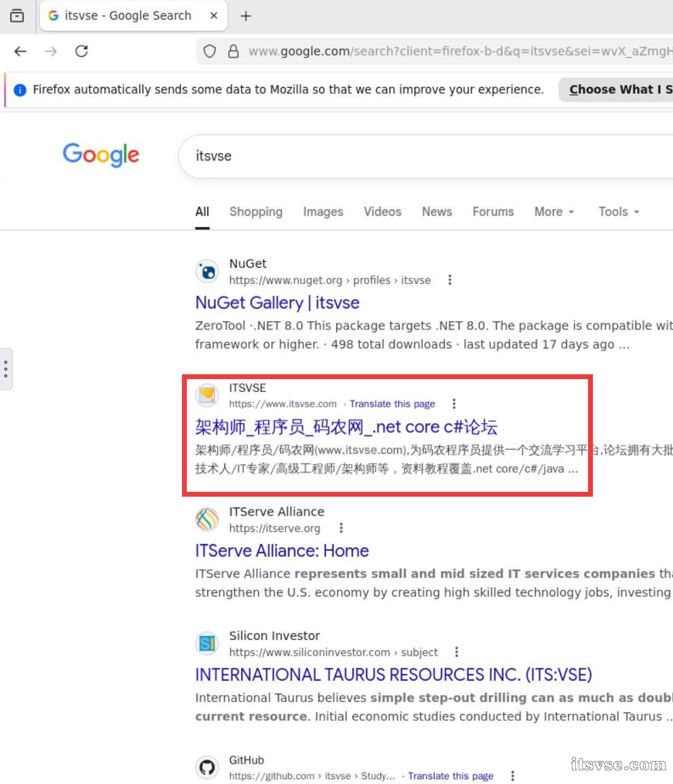Translate the GitHub result page
Image resolution: width=673 pixels, height=784 pixels.
[x=451, y=776]
